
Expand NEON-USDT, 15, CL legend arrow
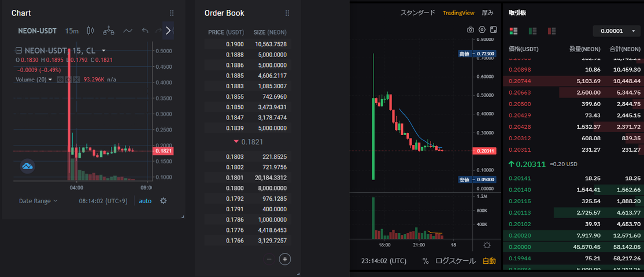(103, 51)
